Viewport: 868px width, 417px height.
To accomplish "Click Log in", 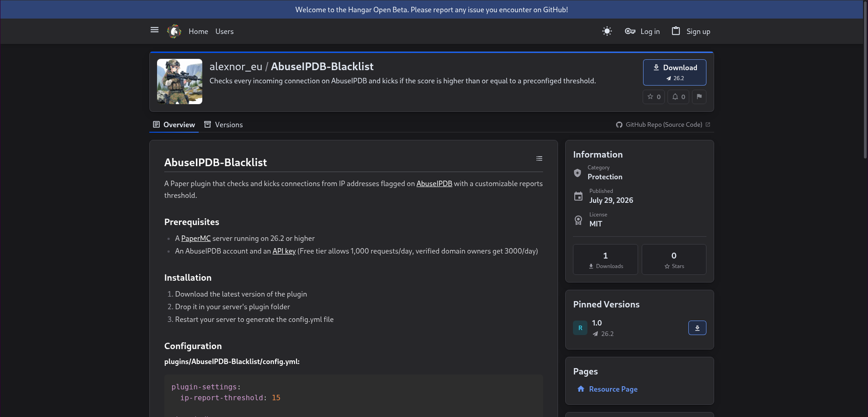I will [x=650, y=31].
